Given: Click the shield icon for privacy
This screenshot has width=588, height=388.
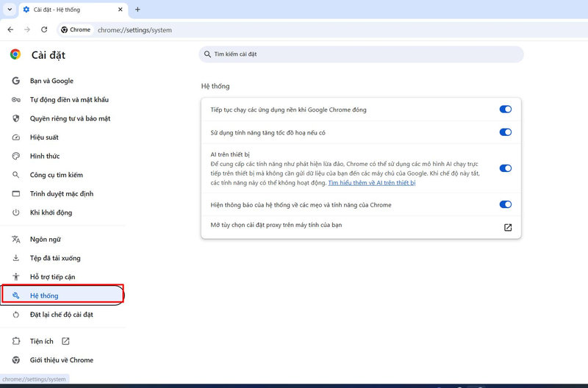Looking at the screenshot, I should (15, 118).
